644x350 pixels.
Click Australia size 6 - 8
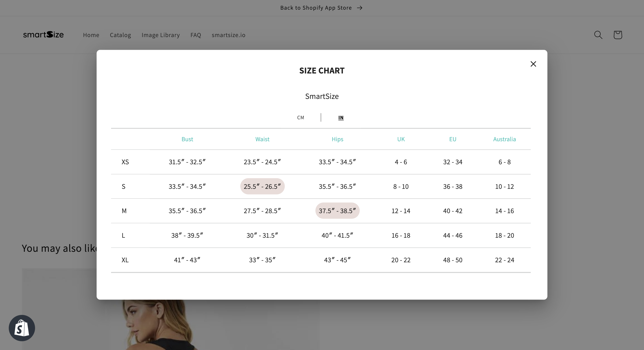click(504, 162)
